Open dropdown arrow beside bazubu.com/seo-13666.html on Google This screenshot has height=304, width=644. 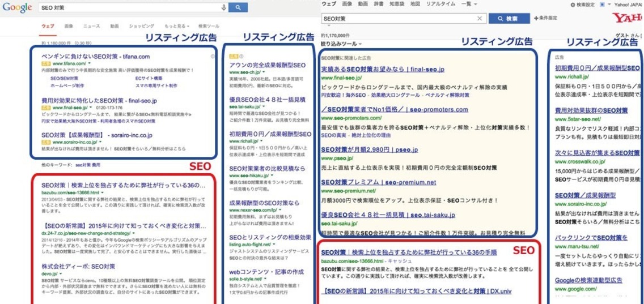coord(102,192)
